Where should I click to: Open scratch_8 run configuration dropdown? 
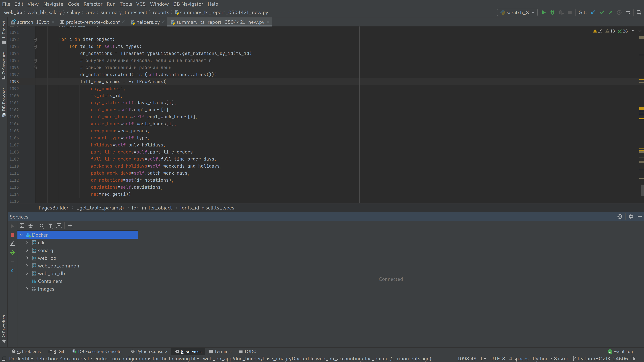point(517,13)
